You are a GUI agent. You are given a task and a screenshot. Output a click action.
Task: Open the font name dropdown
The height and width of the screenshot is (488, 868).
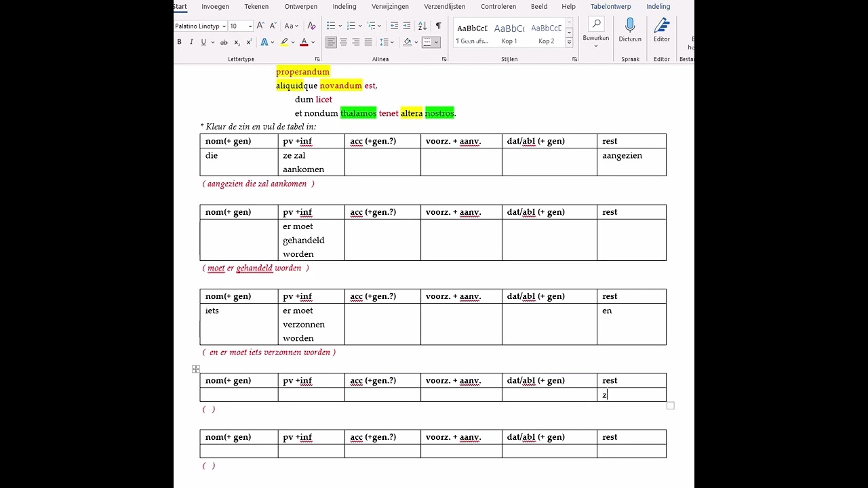coord(224,26)
